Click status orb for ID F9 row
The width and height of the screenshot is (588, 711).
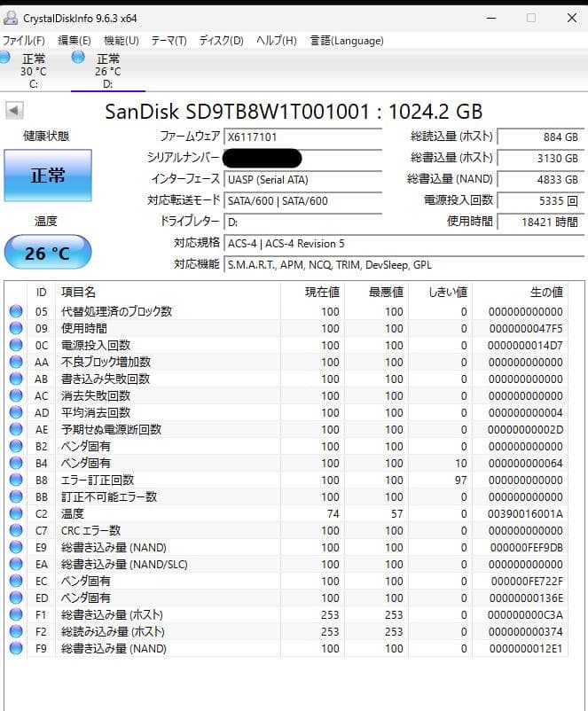pos(16,647)
